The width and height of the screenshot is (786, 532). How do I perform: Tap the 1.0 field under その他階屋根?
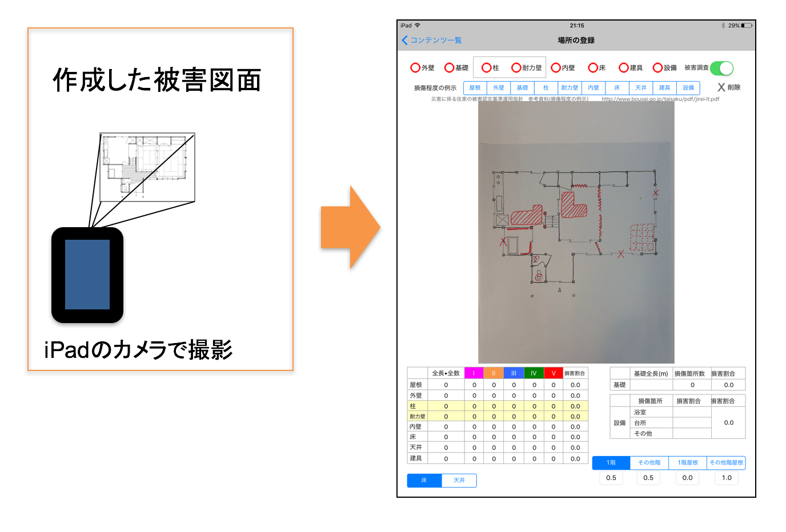[x=726, y=478]
